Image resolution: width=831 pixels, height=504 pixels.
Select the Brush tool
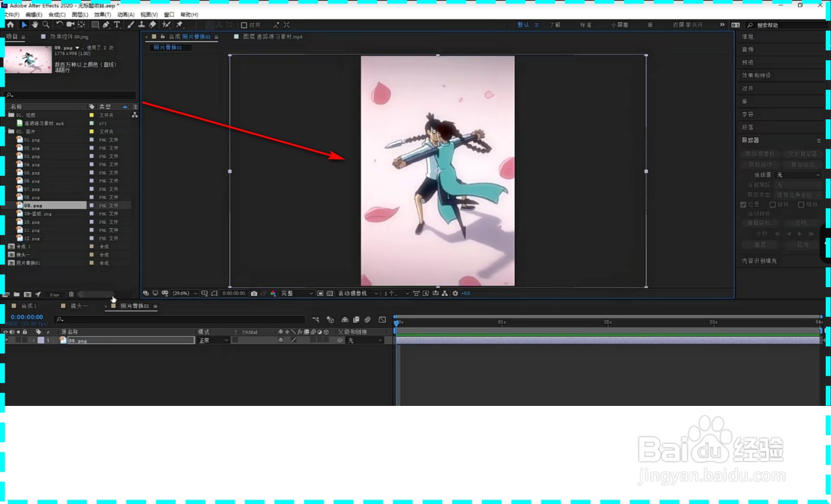130,24
